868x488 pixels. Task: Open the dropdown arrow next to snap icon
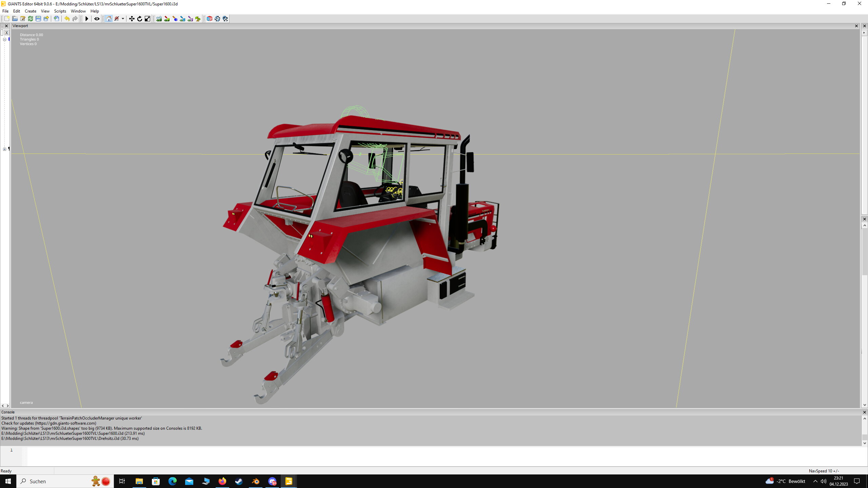click(123, 19)
